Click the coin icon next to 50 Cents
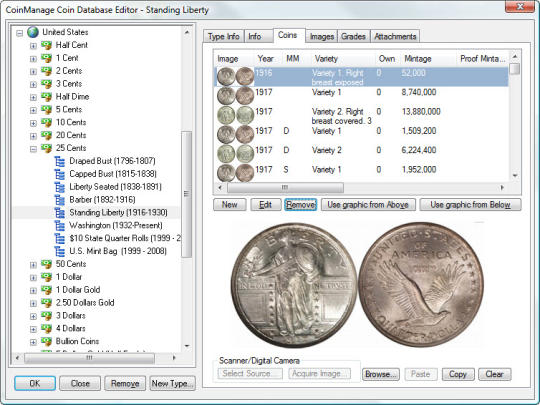Viewport: 540px width, 405px height. (x=46, y=264)
